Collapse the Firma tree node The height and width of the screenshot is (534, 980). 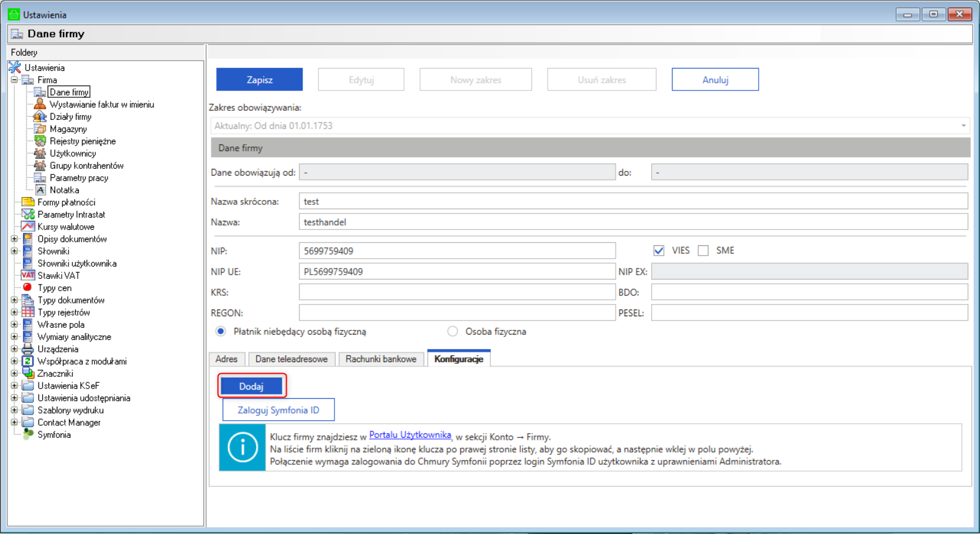coord(14,80)
